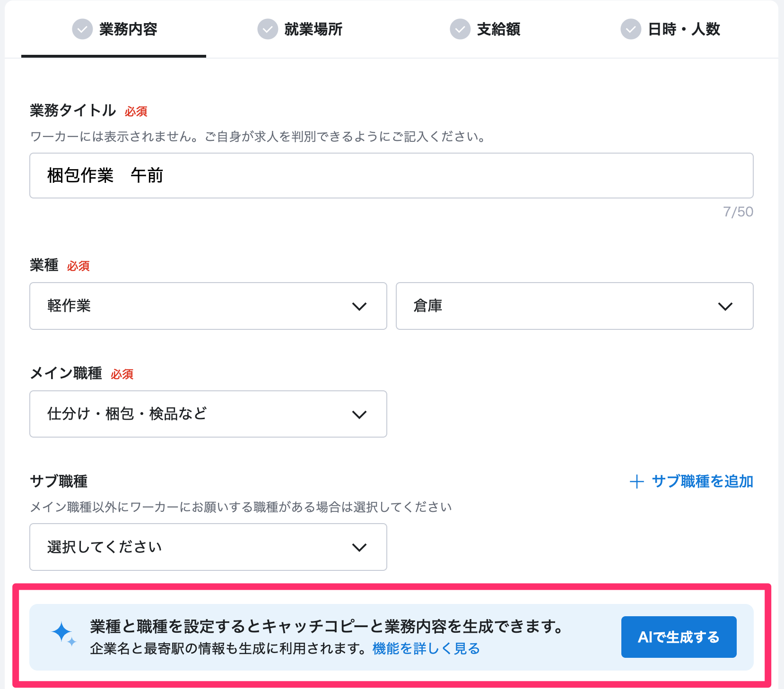
Task: Click the サブ職種を追加 link
Action: 702,482
